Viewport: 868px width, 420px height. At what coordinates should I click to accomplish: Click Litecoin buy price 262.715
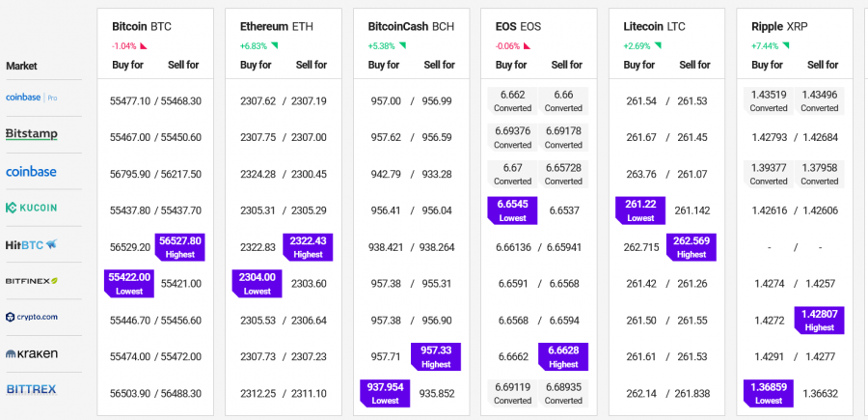coord(641,247)
